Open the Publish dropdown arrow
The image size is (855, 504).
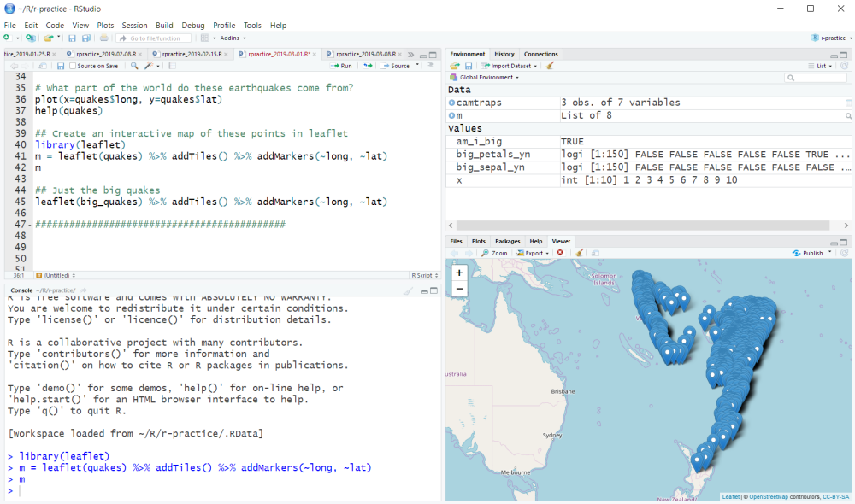[x=830, y=252]
